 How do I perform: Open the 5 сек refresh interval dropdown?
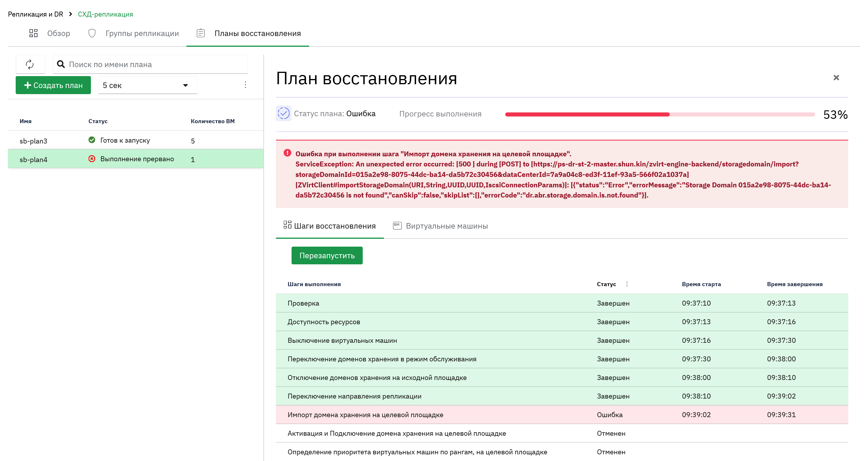pyautogui.click(x=148, y=85)
